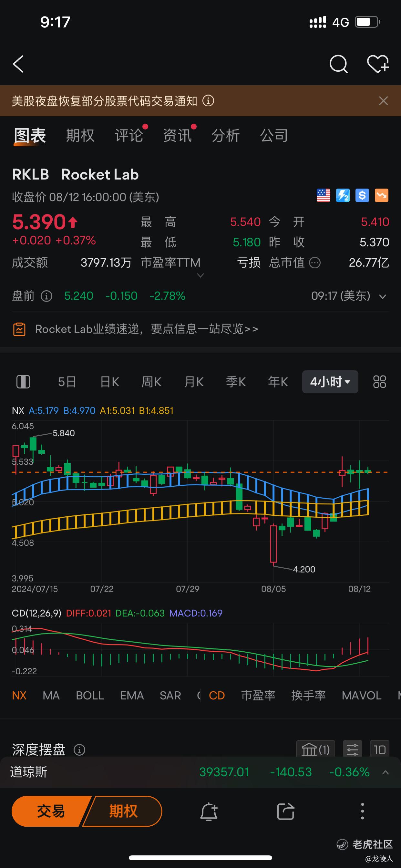
Task: Select the 季K chart period
Action: point(236,382)
